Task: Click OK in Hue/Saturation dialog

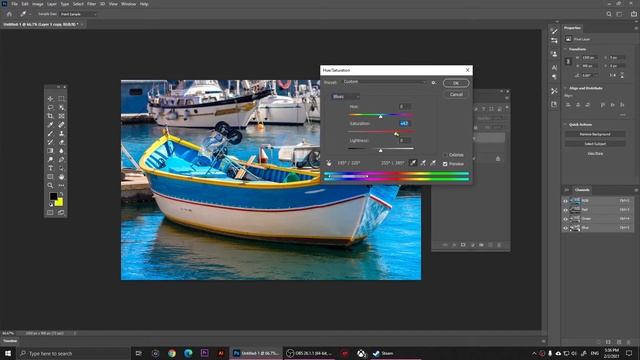Action: click(x=456, y=83)
